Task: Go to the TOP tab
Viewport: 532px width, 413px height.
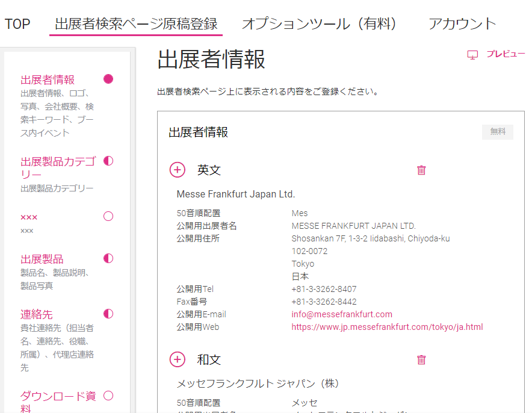Action: pyautogui.click(x=17, y=24)
